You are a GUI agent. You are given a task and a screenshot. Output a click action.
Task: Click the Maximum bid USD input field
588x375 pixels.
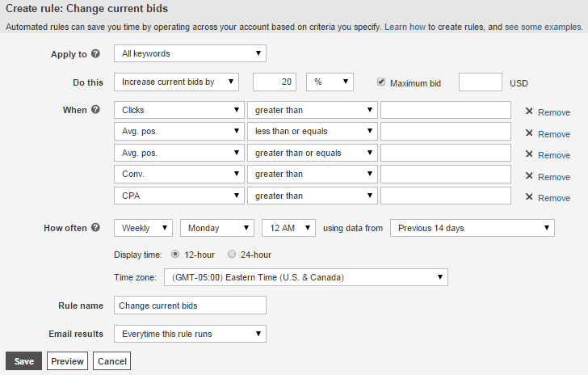[x=481, y=82]
